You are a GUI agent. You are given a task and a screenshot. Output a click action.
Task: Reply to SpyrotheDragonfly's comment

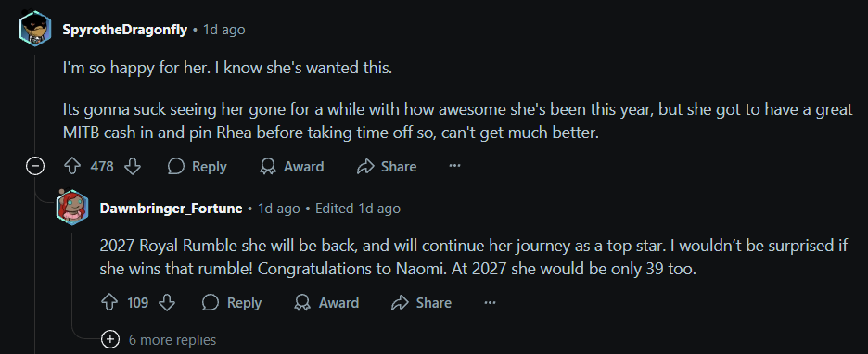click(198, 167)
